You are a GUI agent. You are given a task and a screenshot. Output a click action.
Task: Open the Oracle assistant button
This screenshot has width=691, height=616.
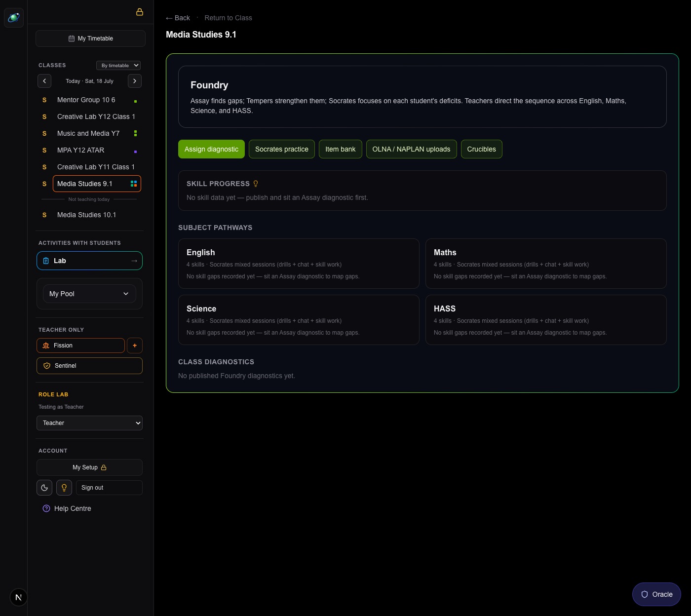(656, 594)
